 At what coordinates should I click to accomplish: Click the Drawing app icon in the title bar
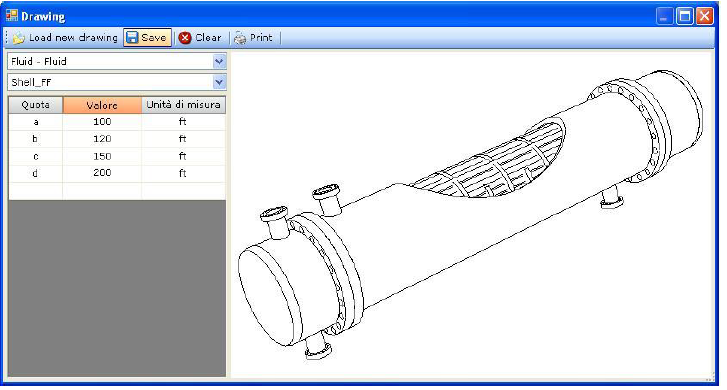click(12, 16)
